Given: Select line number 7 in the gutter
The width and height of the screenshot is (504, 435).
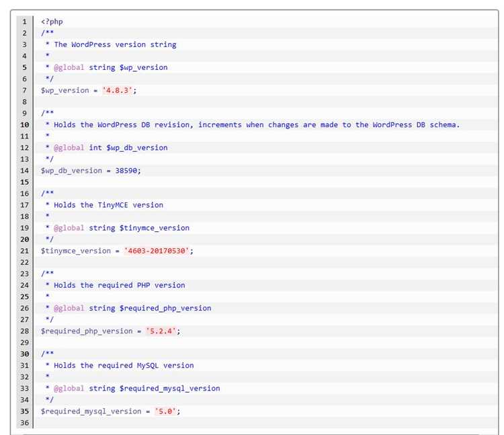Looking at the screenshot, I should (x=24, y=91).
